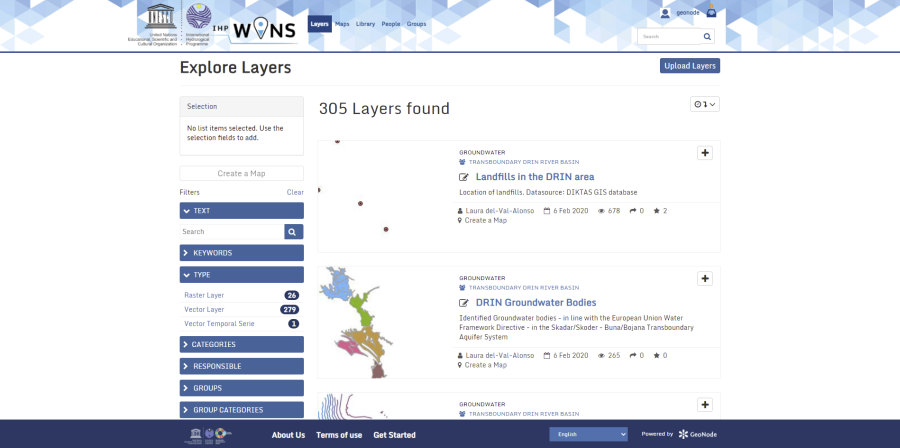Click group icon beside Transboundary DRIN River Basin on Landfills
The height and width of the screenshot is (448, 900).
pos(462,162)
